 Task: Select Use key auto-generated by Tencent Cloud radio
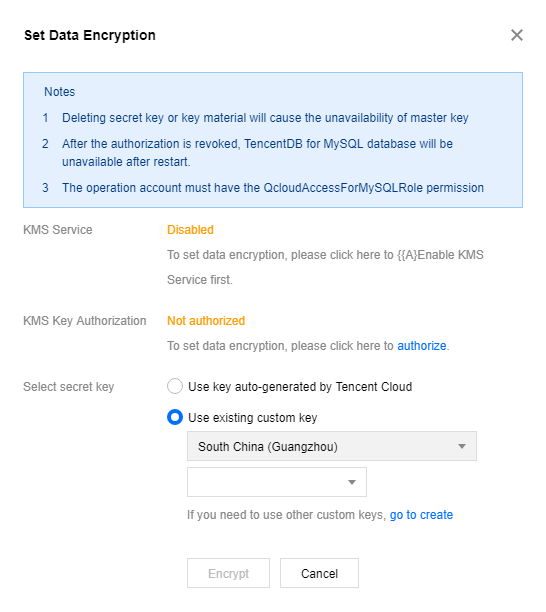(175, 386)
